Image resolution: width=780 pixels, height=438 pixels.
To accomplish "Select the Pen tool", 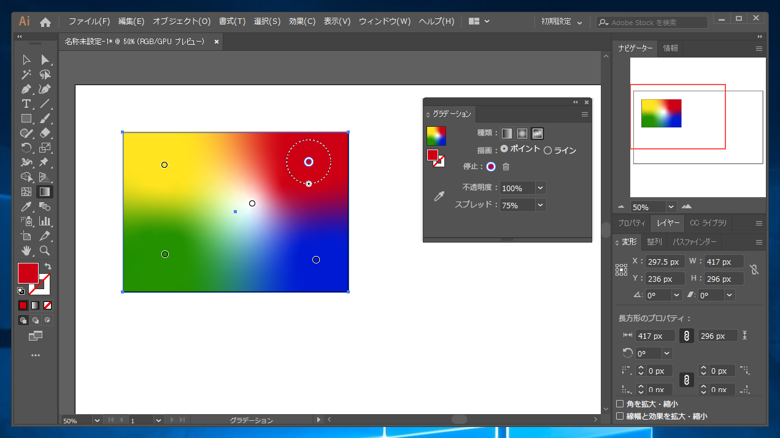I will 26,90.
